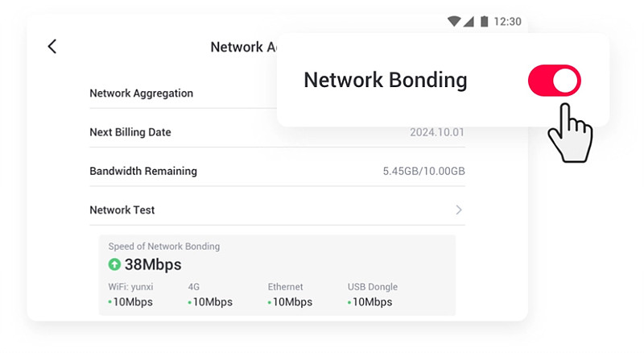Image resolution: width=644 pixels, height=353 pixels.
Task: Open the Bandwidth Remaining row
Action: click(x=277, y=171)
